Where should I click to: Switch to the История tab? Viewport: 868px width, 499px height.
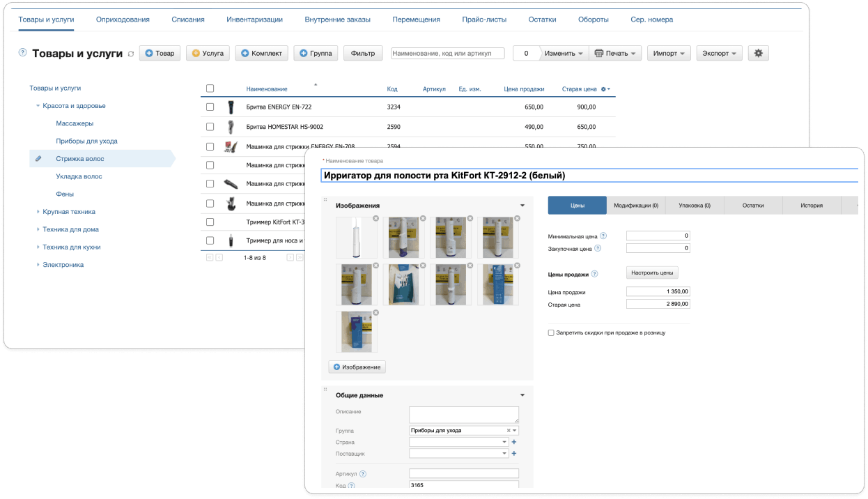812,206
